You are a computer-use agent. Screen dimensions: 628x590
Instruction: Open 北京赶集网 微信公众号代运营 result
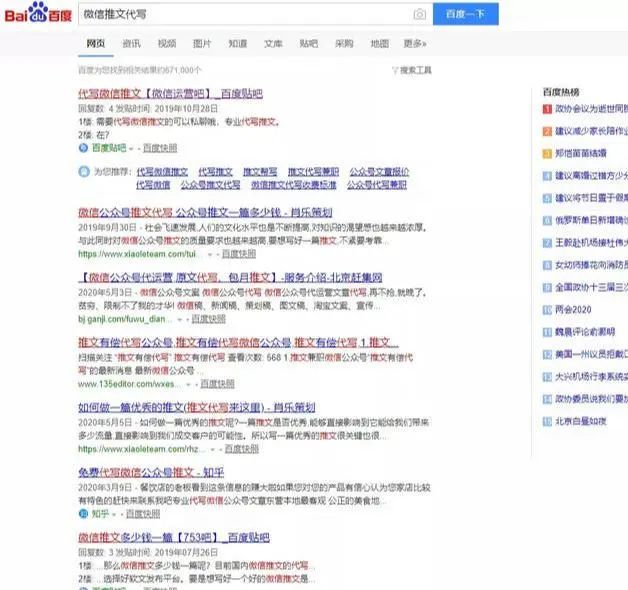(x=231, y=277)
